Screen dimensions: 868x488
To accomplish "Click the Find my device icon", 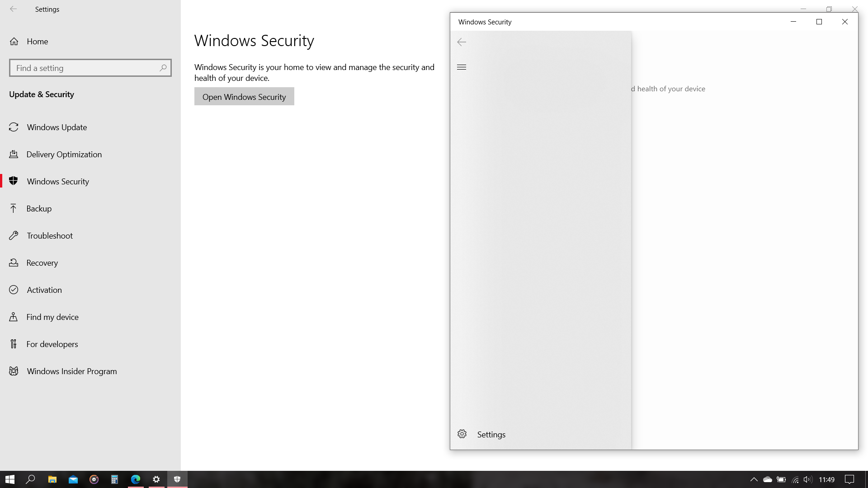I will tap(14, 317).
